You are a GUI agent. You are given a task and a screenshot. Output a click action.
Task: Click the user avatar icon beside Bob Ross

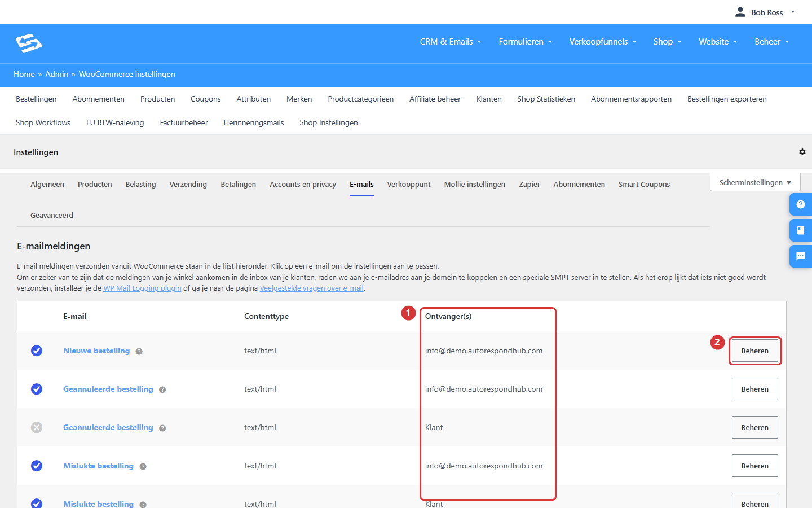(x=740, y=12)
